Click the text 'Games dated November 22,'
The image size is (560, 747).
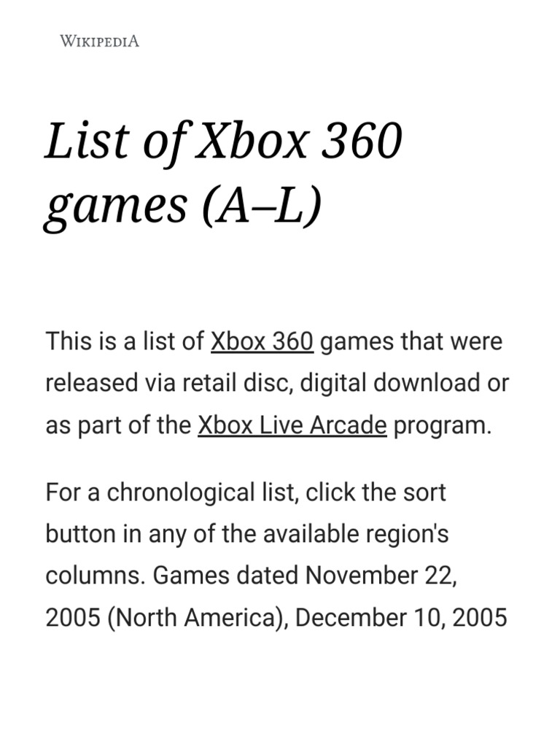[306, 576]
